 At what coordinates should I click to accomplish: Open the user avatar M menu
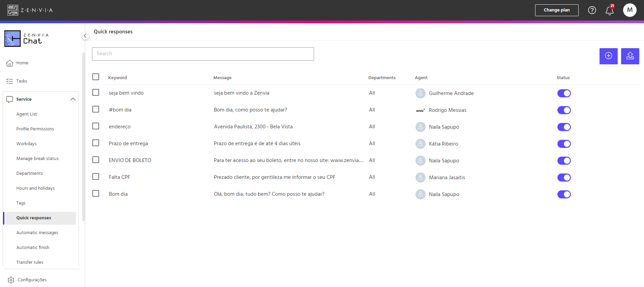coord(630,10)
